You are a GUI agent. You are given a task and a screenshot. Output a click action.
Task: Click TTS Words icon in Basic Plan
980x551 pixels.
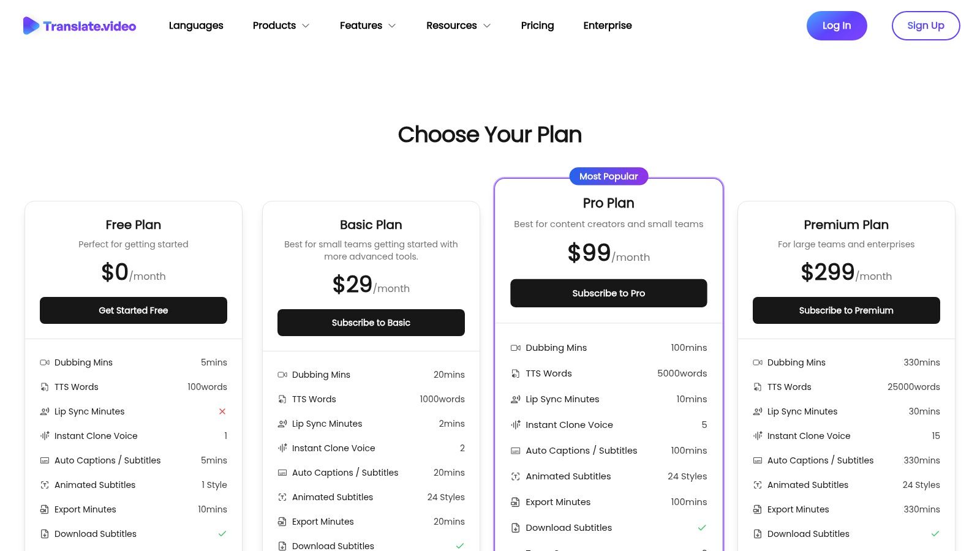pos(282,399)
